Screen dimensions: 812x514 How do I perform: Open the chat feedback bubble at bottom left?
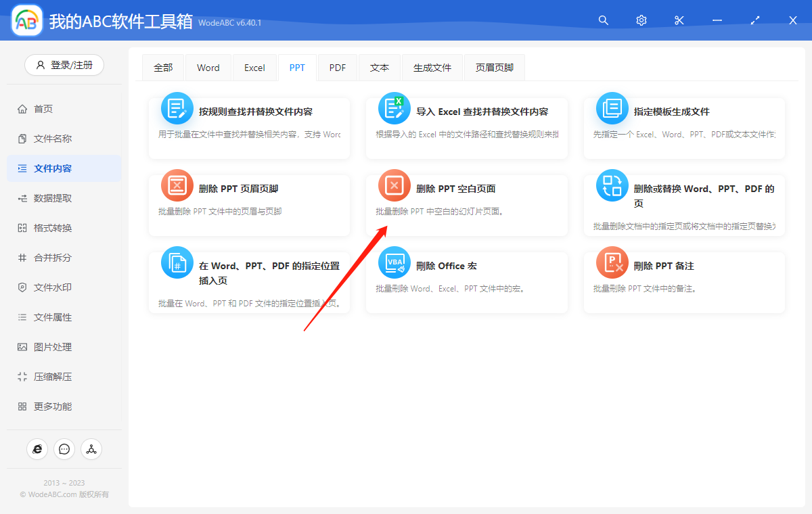64,448
